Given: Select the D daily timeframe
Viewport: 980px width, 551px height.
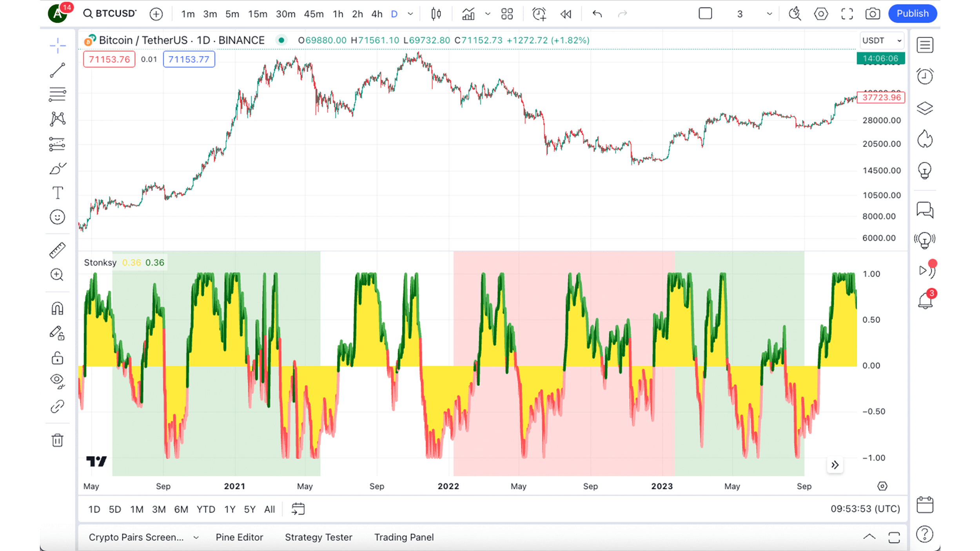Looking at the screenshot, I should click(x=394, y=14).
